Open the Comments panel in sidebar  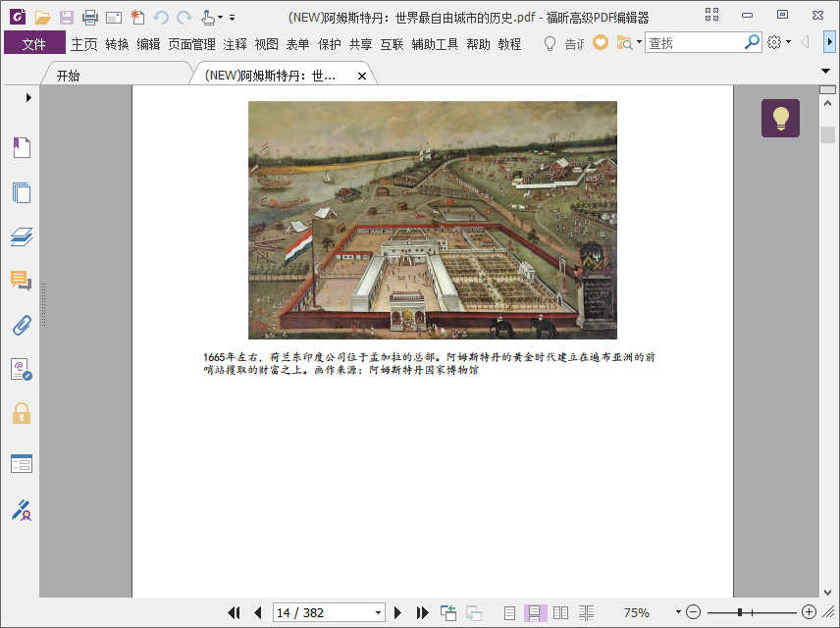[x=22, y=281]
